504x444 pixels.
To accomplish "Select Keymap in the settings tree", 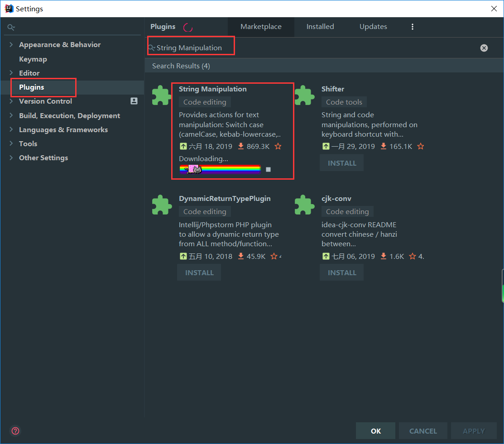I will coord(33,59).
